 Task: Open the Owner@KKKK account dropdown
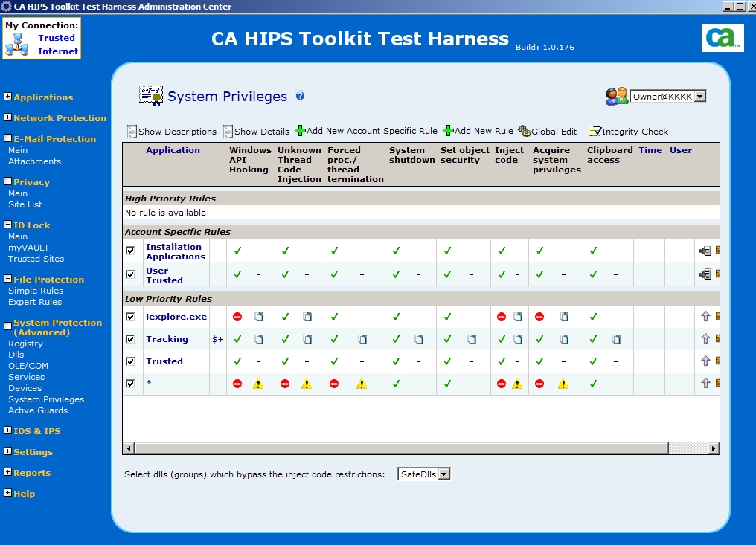pyautogui.click(x=700, y=97)
